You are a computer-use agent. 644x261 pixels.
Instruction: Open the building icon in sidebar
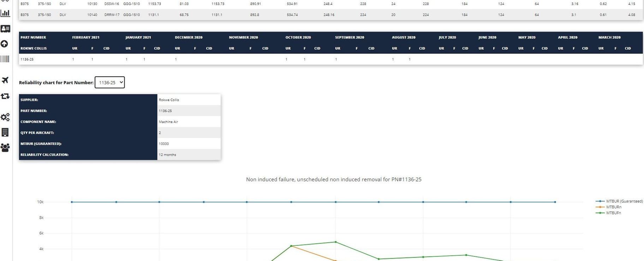(5, 132)
